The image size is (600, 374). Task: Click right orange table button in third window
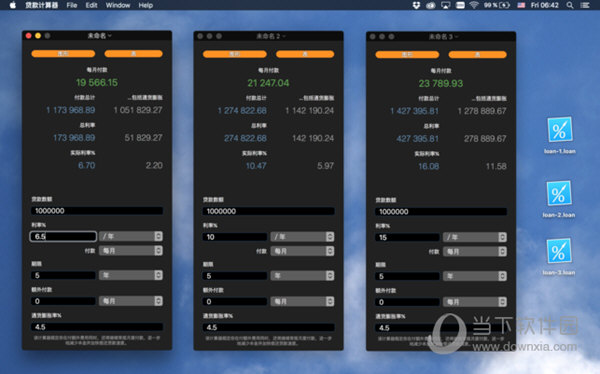[477, 54]
